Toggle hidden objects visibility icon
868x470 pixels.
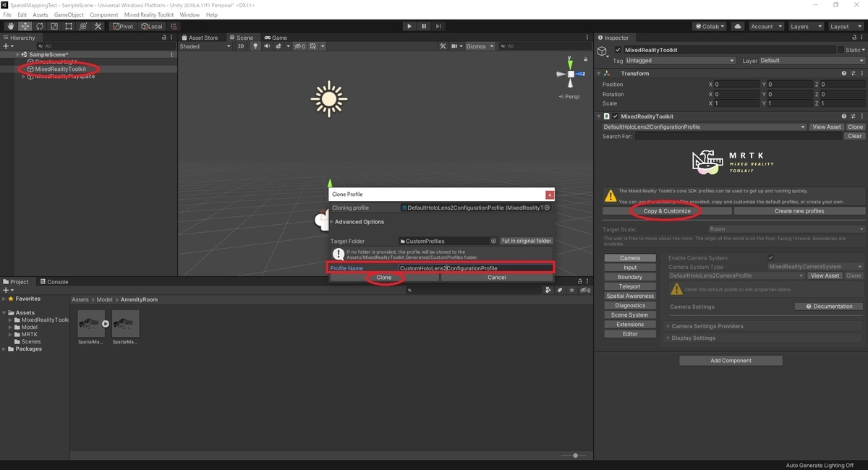(299, 46)
